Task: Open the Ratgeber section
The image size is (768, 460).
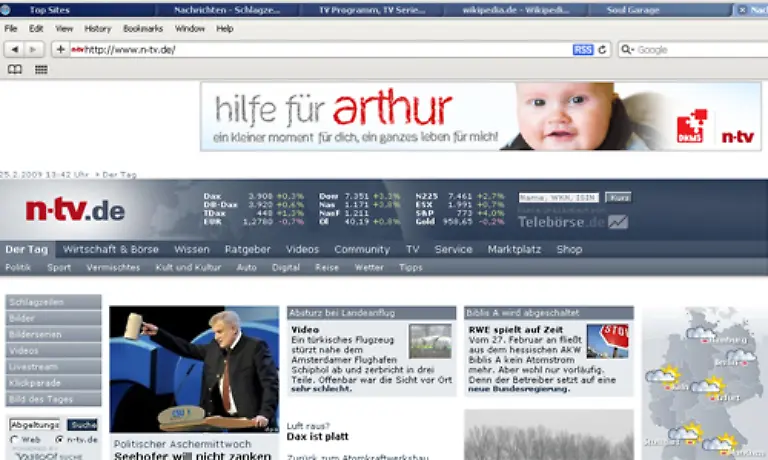Action: [x=247, y=249]
